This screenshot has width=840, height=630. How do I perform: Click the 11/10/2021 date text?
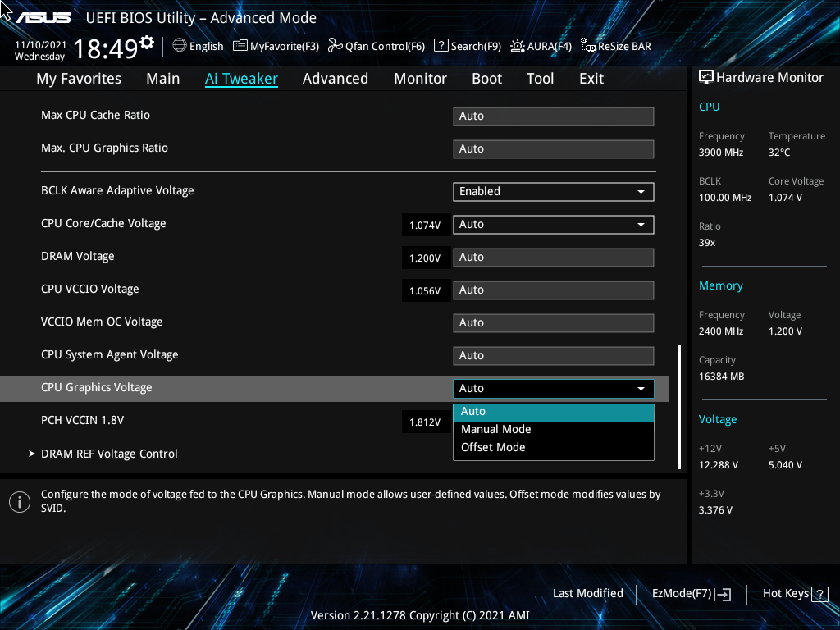(40, 45)
